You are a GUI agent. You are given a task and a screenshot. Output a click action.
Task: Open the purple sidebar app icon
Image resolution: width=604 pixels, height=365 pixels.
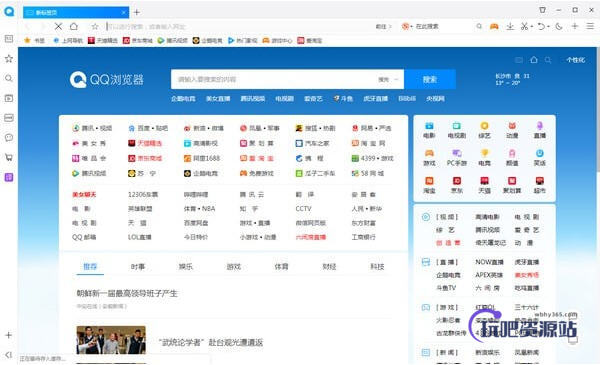(x=9, y=177)
